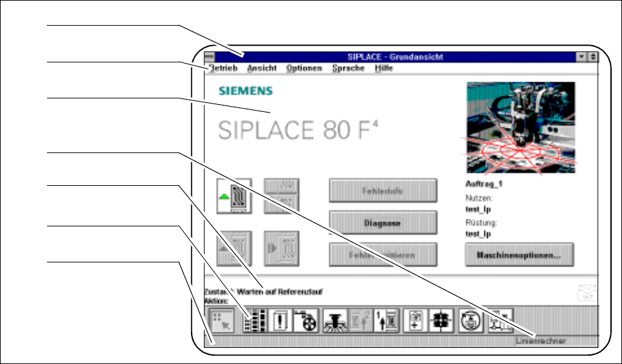Viewport: 622px width, 364px height.
Task: Open the window system menu box
Action: [x=210, y=57]
